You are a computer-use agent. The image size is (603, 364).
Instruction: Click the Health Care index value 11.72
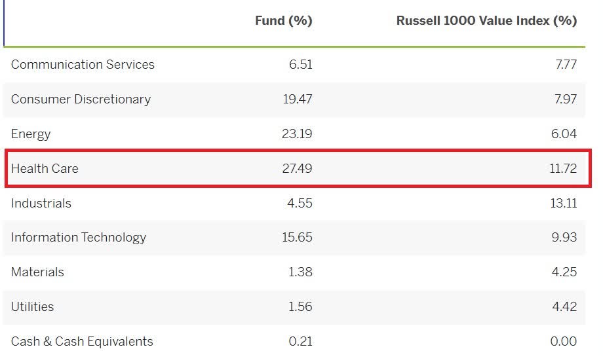point(563,168)
